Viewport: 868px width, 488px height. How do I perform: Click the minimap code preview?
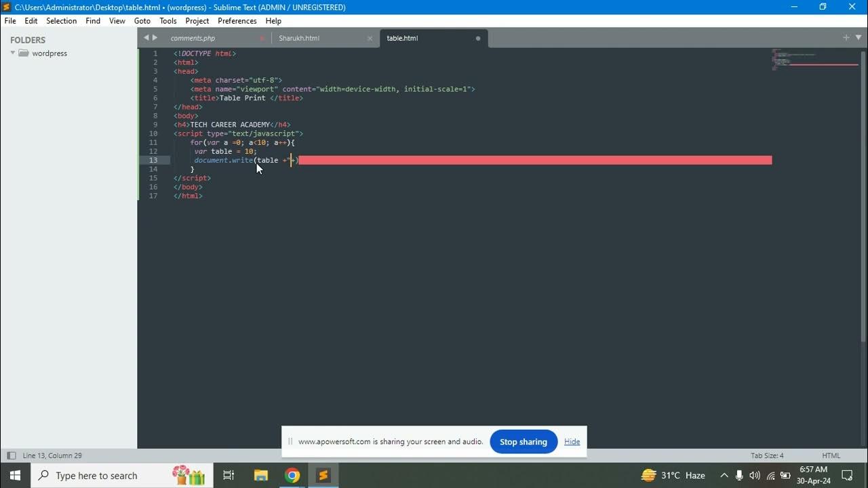[815, 60]
